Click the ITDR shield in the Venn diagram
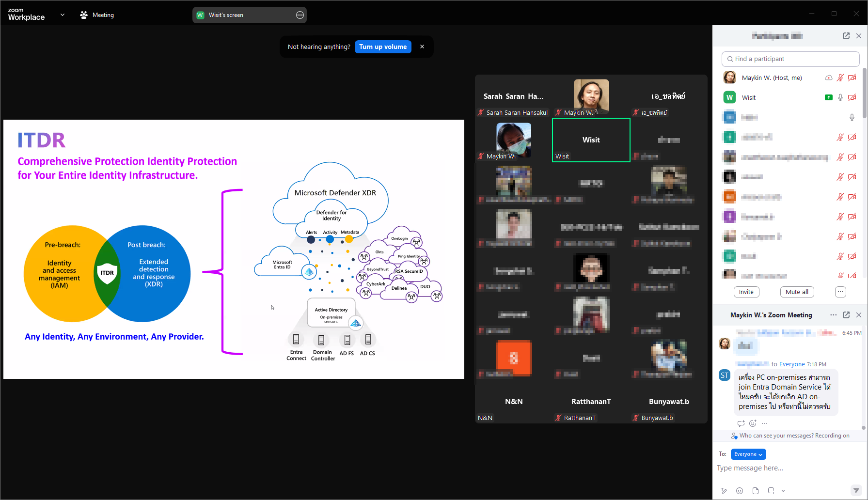 point(107,273)
